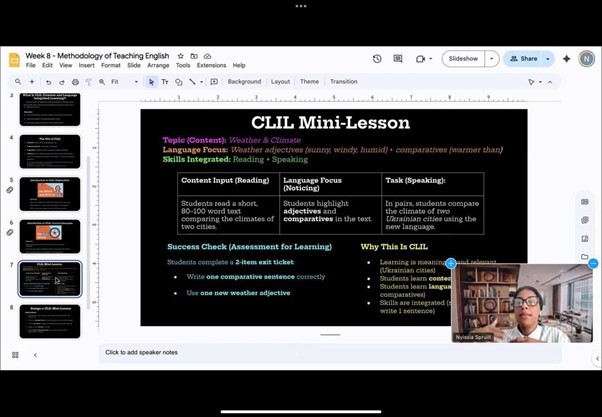Screen dimensions: 602x417
Task: Click the Print icon in toolbar
Action: pos(75,82)
